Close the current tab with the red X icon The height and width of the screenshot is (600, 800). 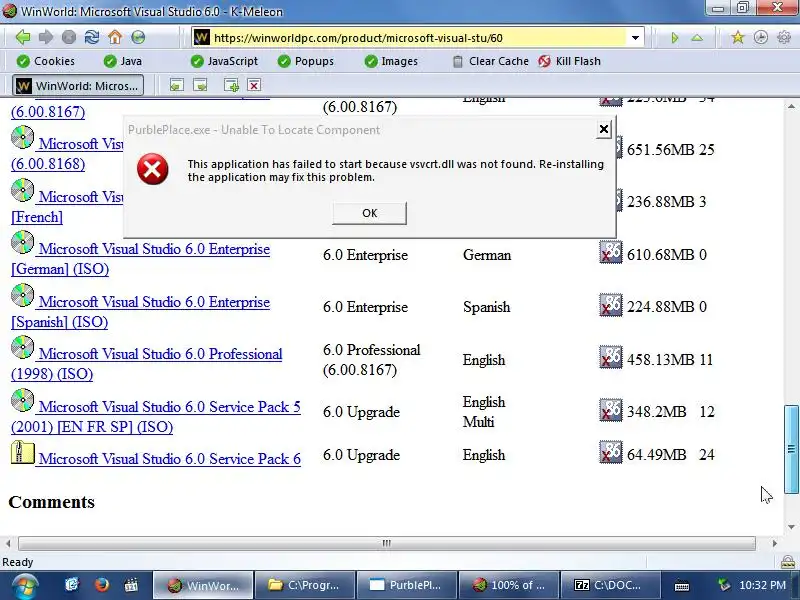(x=254, y=85)
